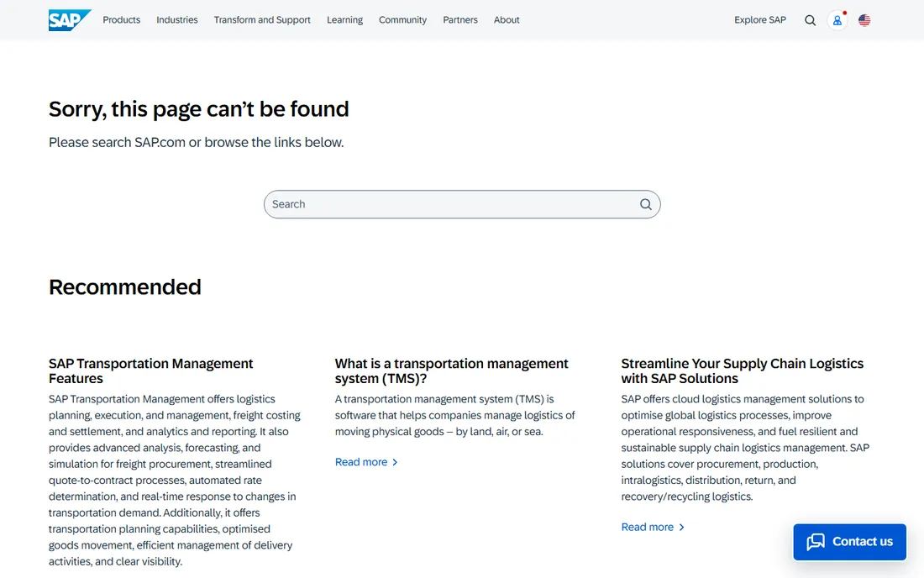Click the Recommended section heading

pos(125,287)
